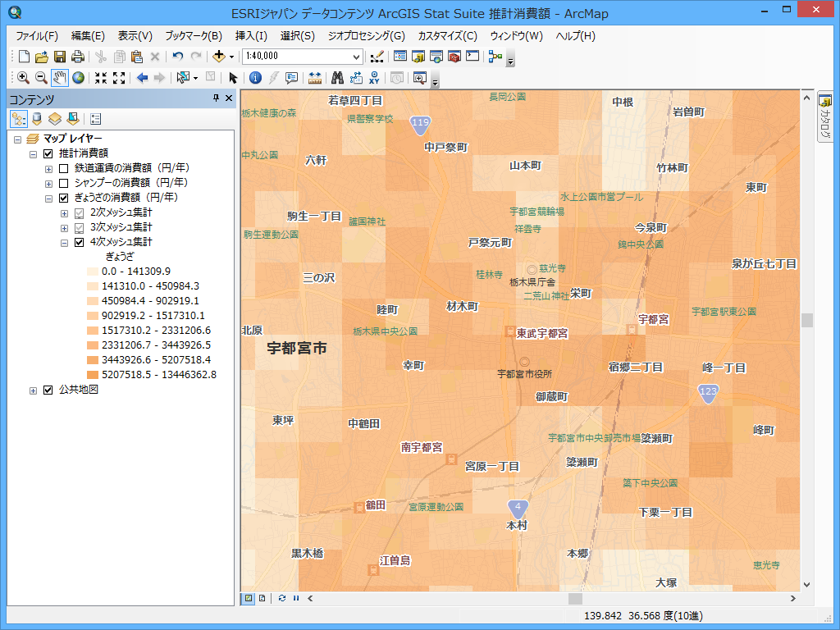This screenshot has width=840, height=630.
Task: Refresh the map display
Action: coord(282,598)
